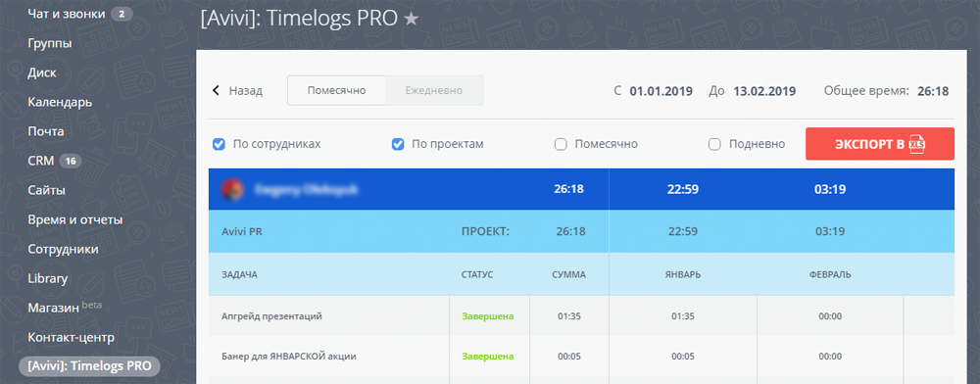Click the ФЕВРАЛЬ column header
980x384 pixels.
[830, 274]
